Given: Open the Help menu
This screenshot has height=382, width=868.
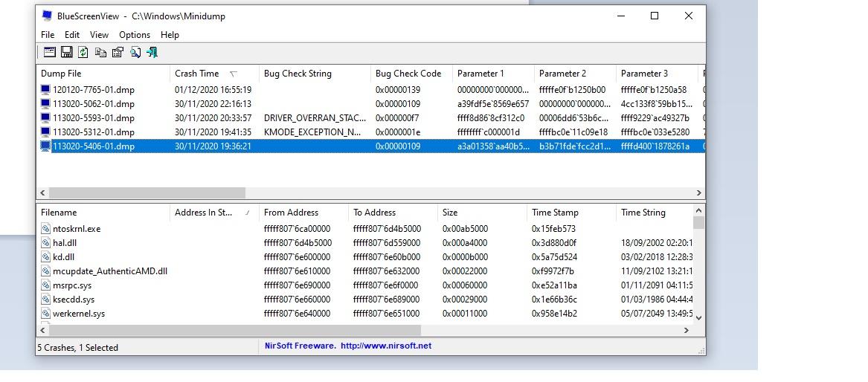Looking at the screenshot, I should (170, 35).
